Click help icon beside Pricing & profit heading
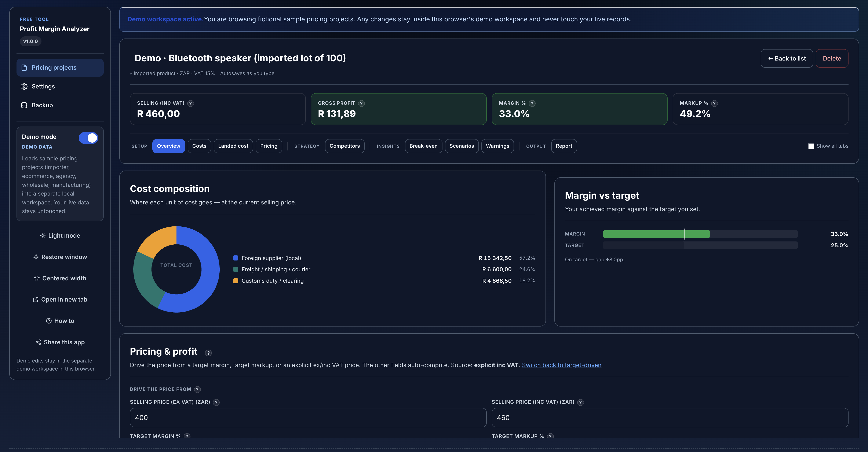The width and height of the screenshot is (868, 452). (x=208, y=353)
